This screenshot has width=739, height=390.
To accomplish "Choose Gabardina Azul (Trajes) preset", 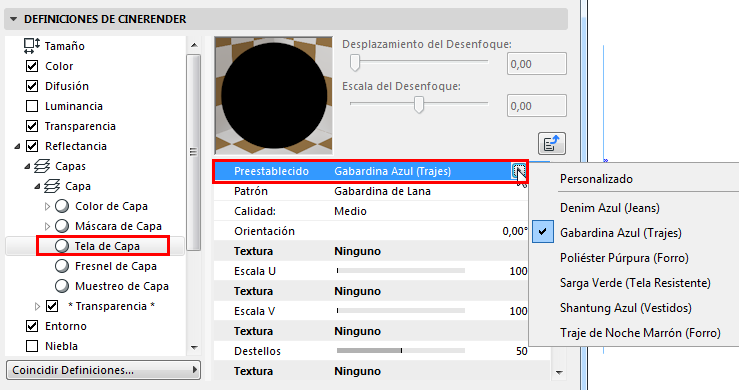I will [x=621, y=233].
